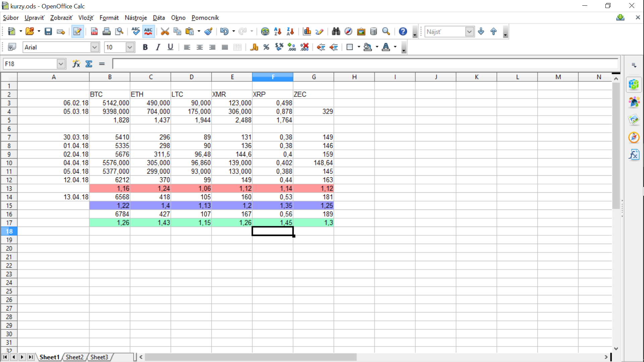Open Find & Replace binoculars icon
The width and height of the screenshot is (644, 362).
(x=336, y=32)
